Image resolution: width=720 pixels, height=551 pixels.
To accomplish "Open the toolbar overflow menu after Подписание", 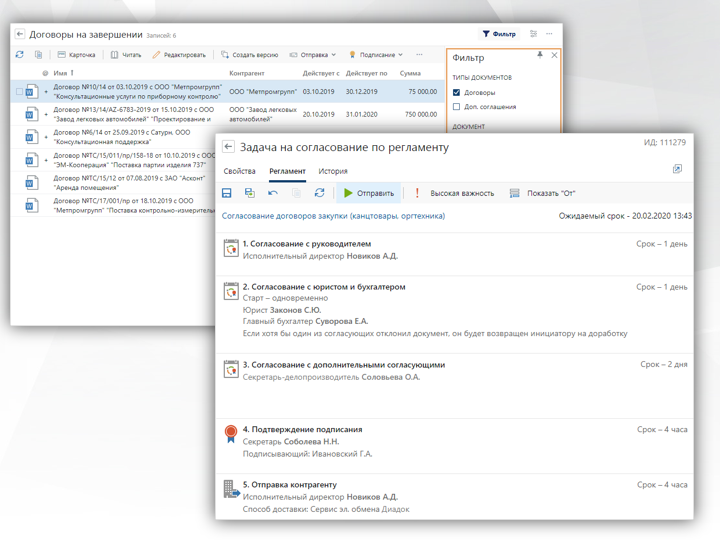I will 419,55.
